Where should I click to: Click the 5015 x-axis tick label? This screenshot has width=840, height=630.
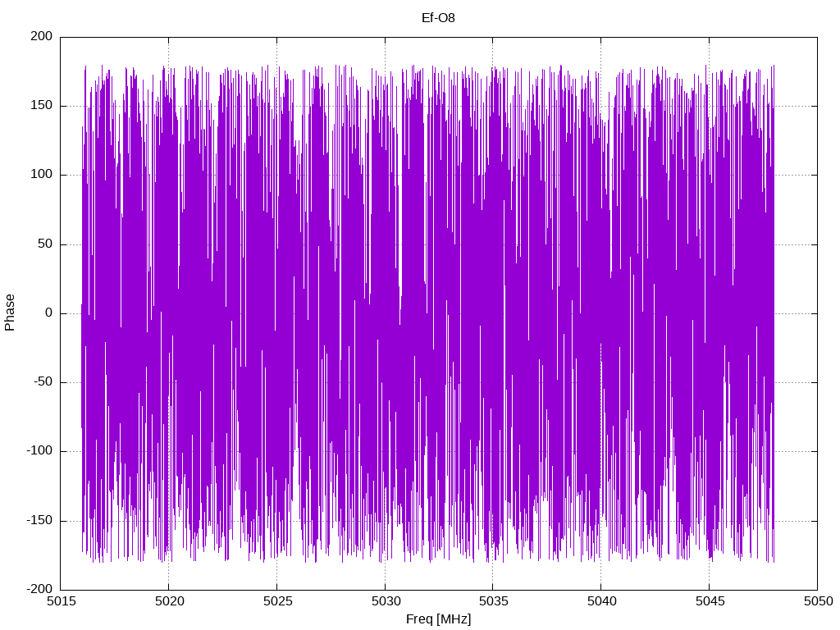62,601
